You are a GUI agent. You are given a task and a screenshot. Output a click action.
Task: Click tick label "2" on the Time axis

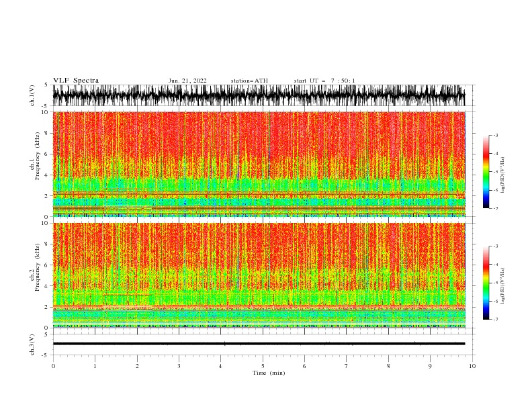tap(137, 366)
